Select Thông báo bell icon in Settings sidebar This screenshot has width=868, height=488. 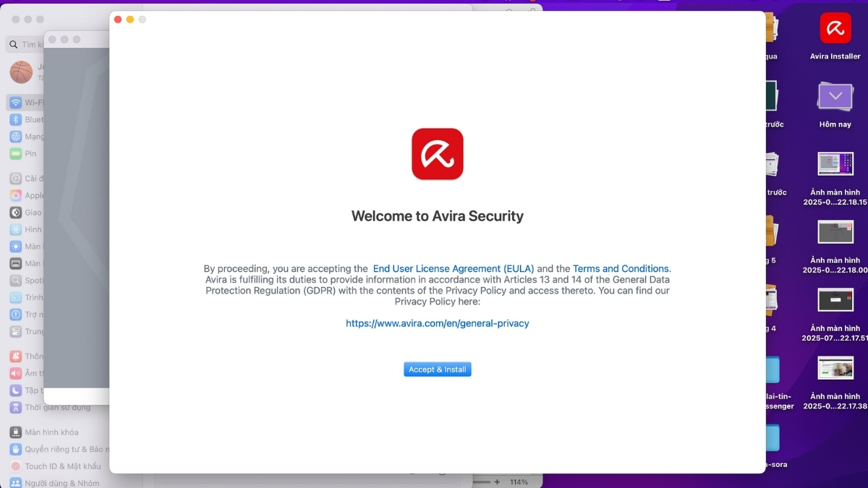pyautogui.click(x=16, y=356)
